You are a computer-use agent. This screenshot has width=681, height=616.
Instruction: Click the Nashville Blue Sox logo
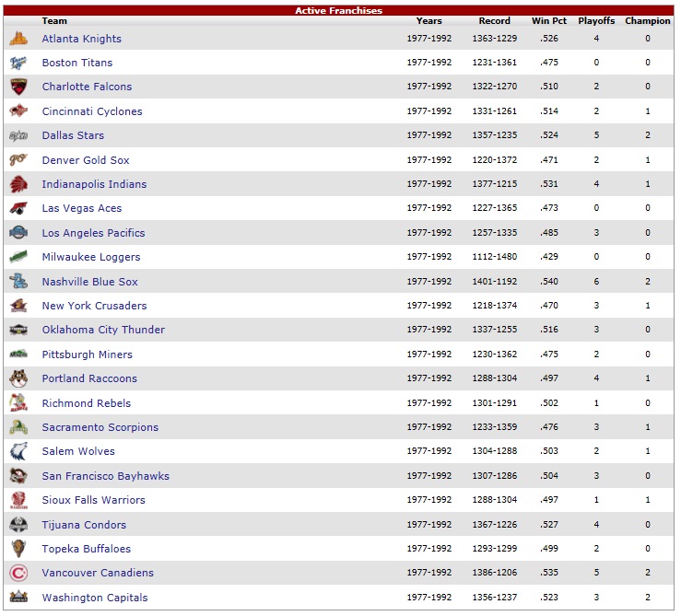18,282
